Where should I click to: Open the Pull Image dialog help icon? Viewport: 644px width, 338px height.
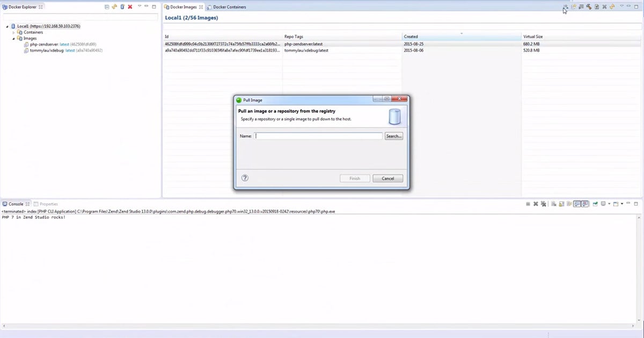pyautogui.click(x=245, y=178)
